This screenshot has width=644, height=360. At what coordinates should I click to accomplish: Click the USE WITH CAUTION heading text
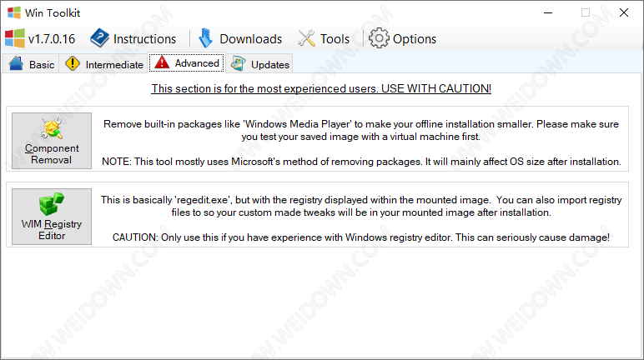pos(321,88)
